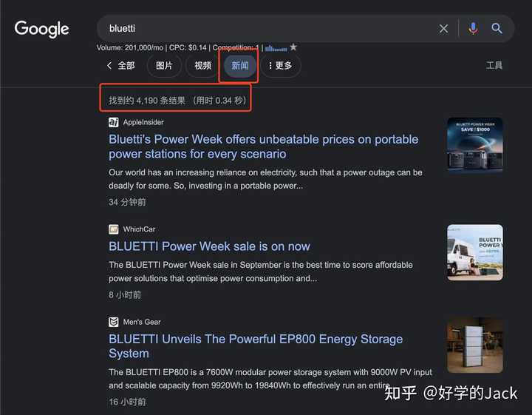Click the 16 小时前 timestamp

[127, 402]
